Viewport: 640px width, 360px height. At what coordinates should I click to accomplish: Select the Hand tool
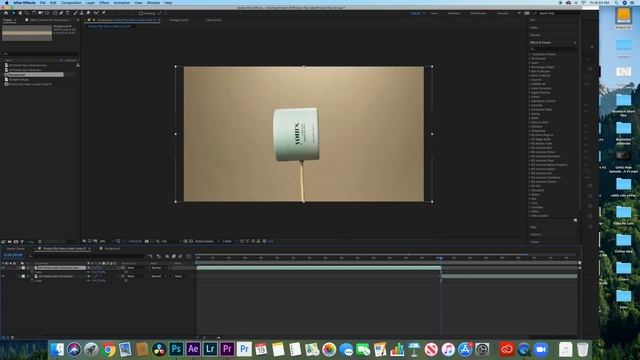[20, 13]
